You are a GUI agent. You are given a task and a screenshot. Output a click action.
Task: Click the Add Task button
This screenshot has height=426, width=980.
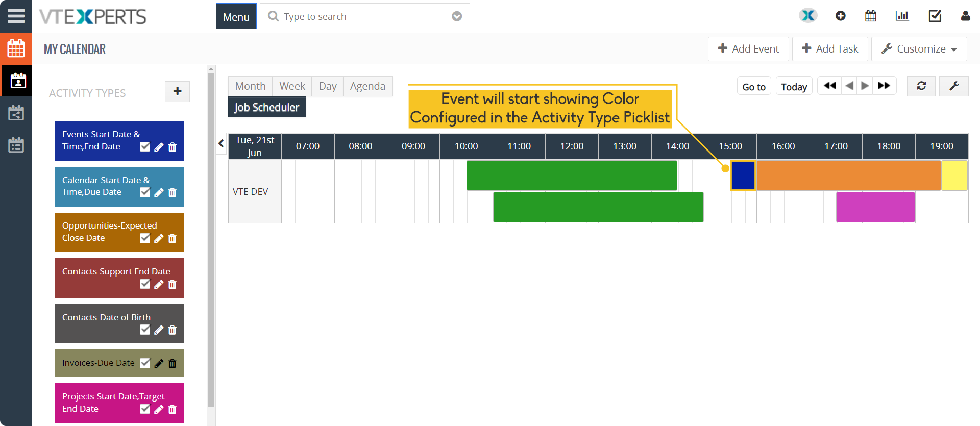[x=830, y=49]
